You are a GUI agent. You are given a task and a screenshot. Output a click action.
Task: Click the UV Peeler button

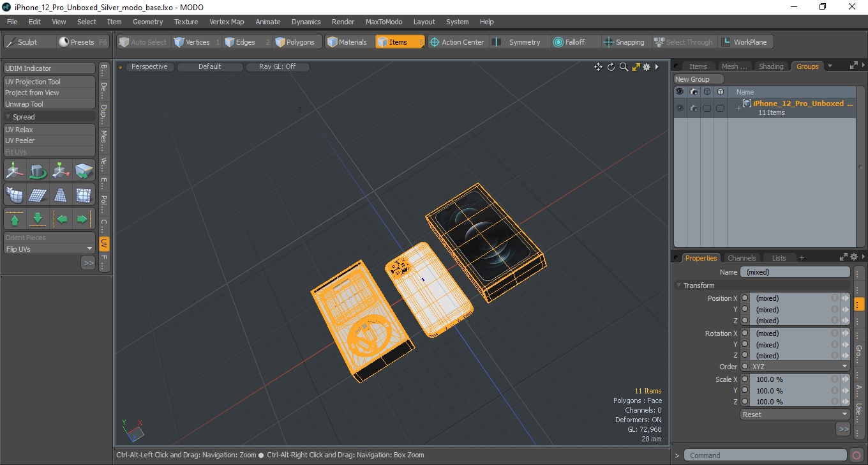coord(49,141)
